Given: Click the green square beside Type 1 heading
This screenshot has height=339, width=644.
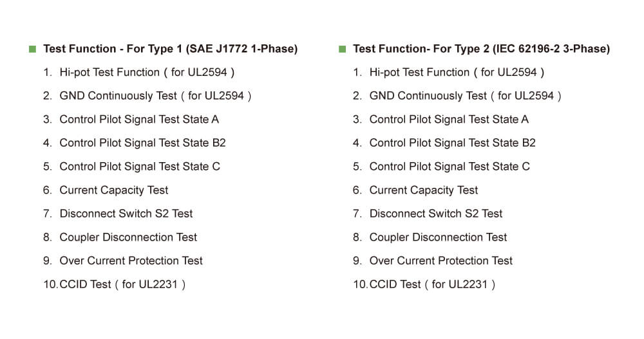Looking at the screenshot, I should pyautogui.click(x=32, y=49).
